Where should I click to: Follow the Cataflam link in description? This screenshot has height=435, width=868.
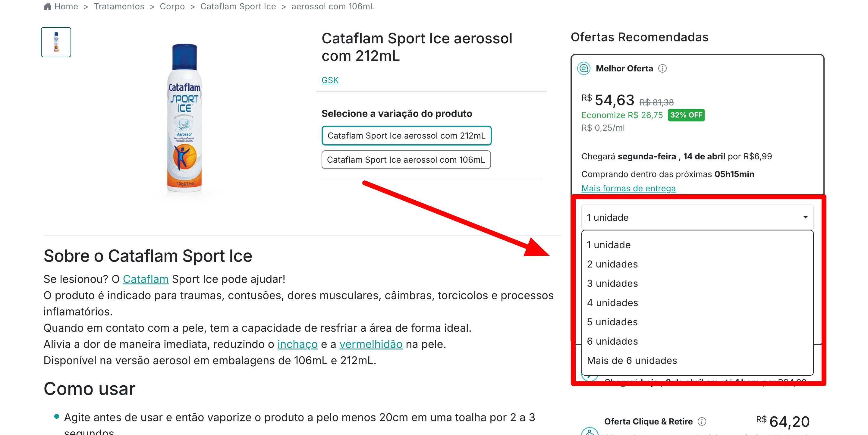(146, 279)
